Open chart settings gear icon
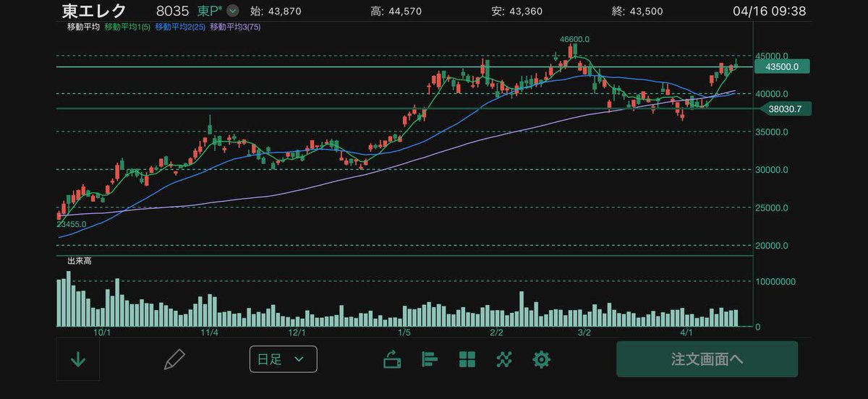The width and height of the screenshot is (868, 399). 541,359
